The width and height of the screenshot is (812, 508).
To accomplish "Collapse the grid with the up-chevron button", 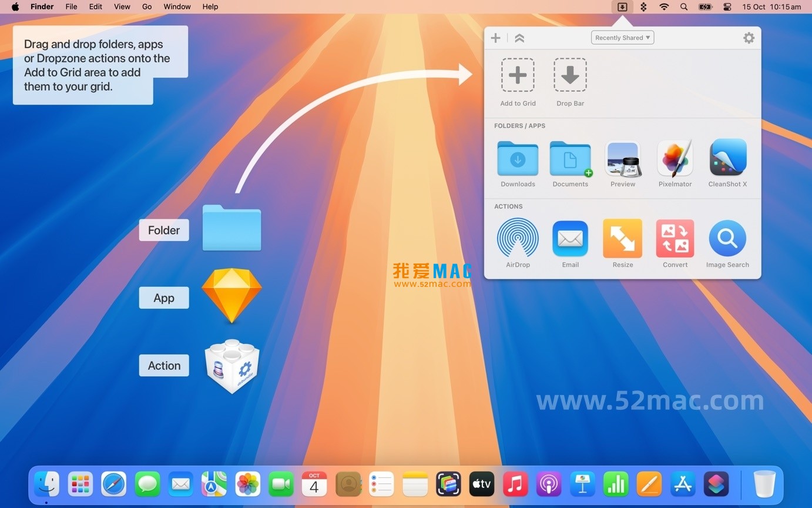I will [x=519, y=37].
